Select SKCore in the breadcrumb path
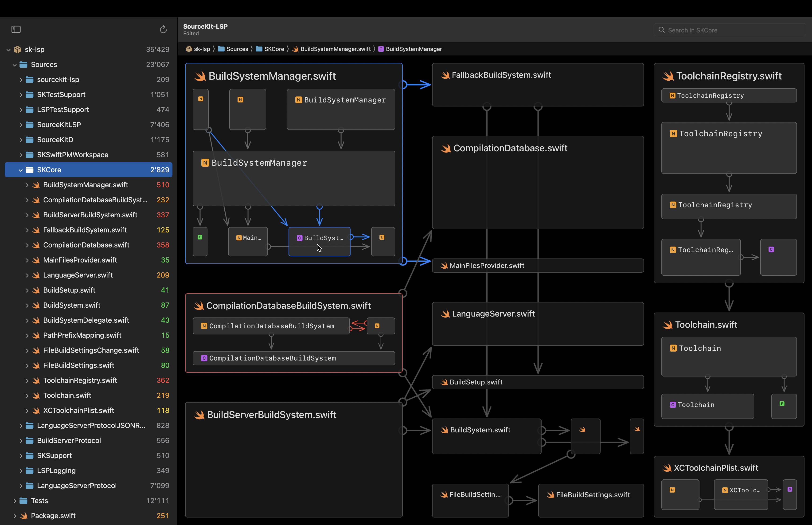Viewport: 812px width, 525px height. pos(270,49)
